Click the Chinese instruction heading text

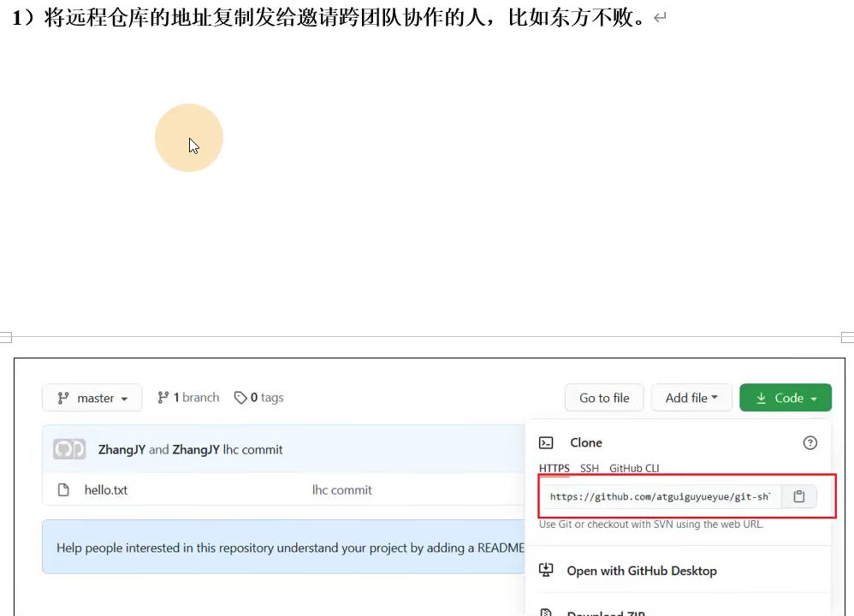click(x=329, y=18)
